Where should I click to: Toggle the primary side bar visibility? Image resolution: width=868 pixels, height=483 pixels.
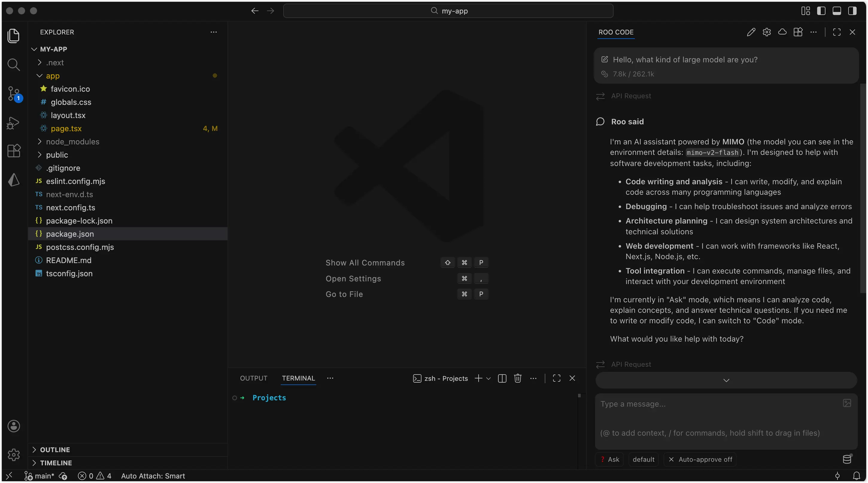821,11
